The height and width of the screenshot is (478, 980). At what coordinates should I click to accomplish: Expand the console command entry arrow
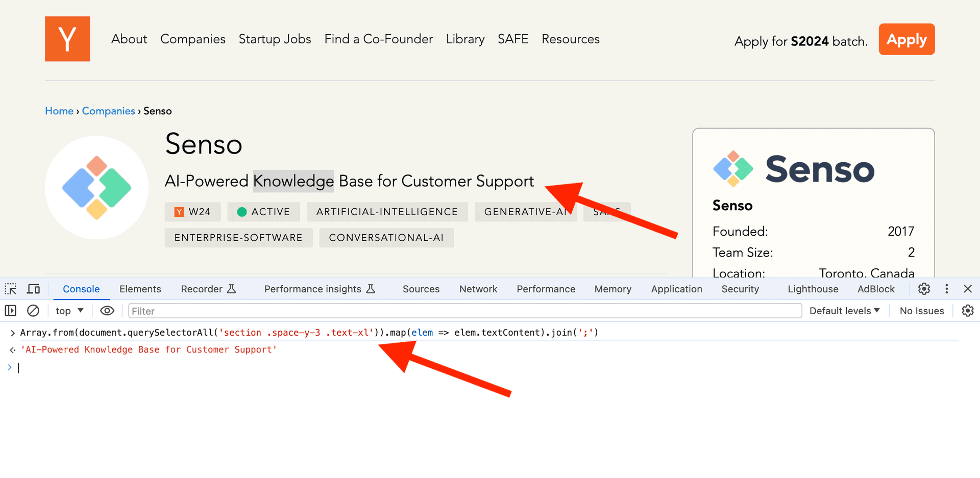12,333
